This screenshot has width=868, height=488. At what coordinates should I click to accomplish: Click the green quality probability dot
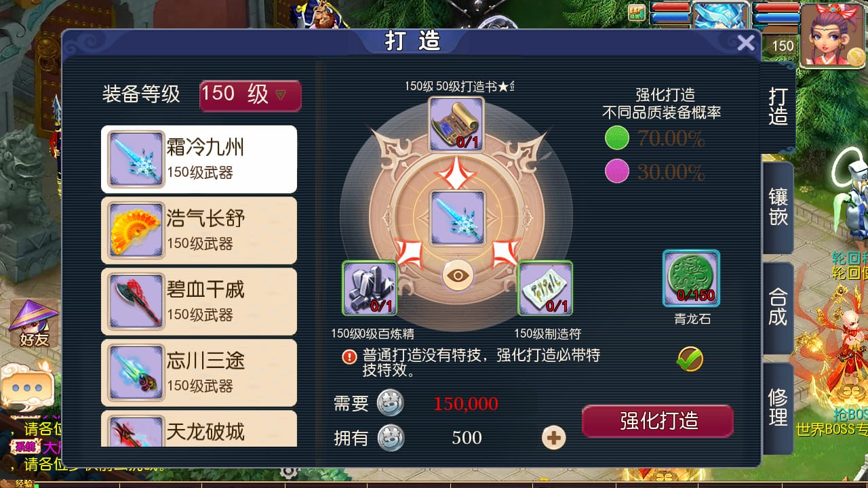[617, 138]
